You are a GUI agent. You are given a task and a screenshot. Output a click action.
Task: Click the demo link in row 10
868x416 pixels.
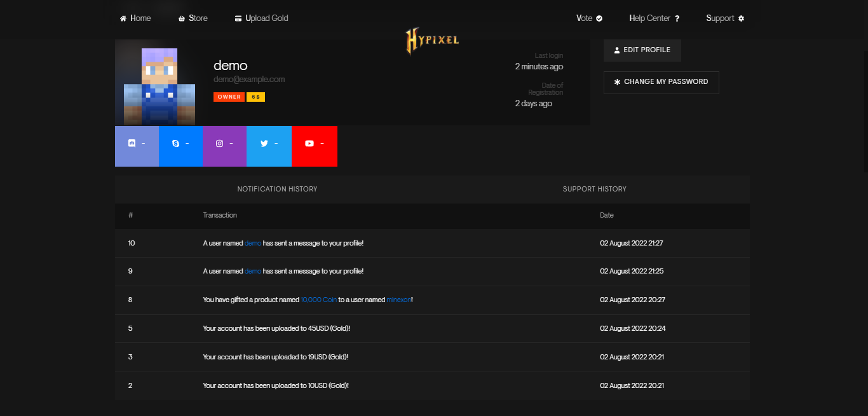253,244
